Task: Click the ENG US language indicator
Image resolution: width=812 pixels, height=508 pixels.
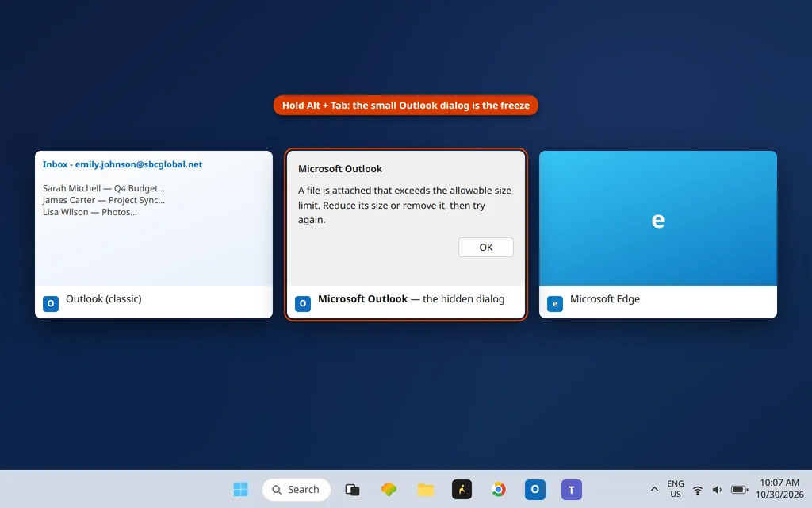Action: [676, 489]
